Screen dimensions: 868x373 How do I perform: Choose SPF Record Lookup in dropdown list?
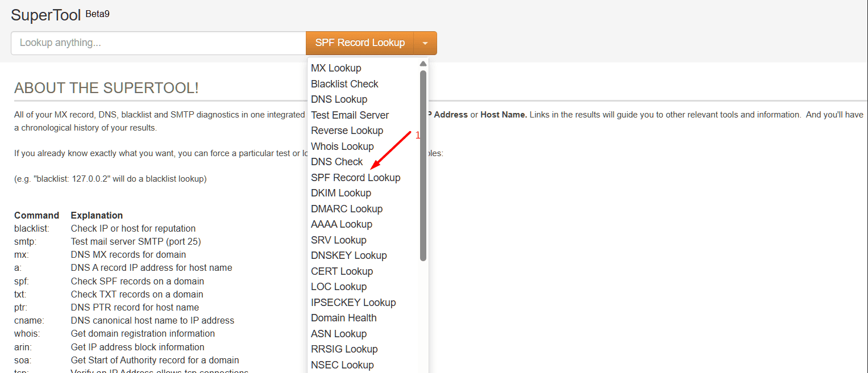click(355, 178)
